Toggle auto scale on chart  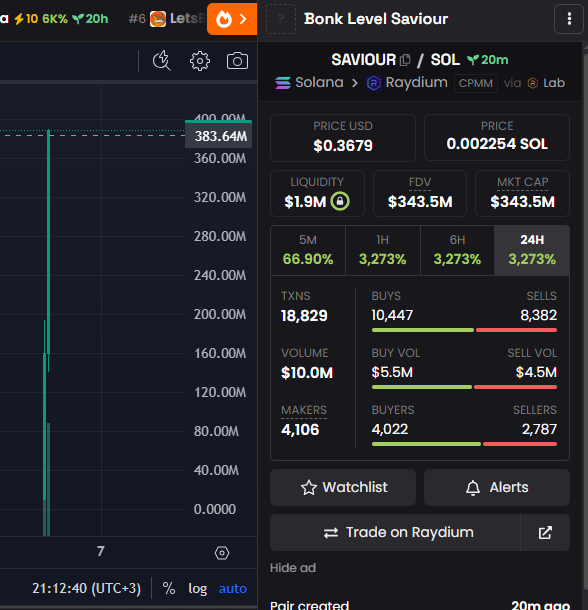tap(233, 589)
